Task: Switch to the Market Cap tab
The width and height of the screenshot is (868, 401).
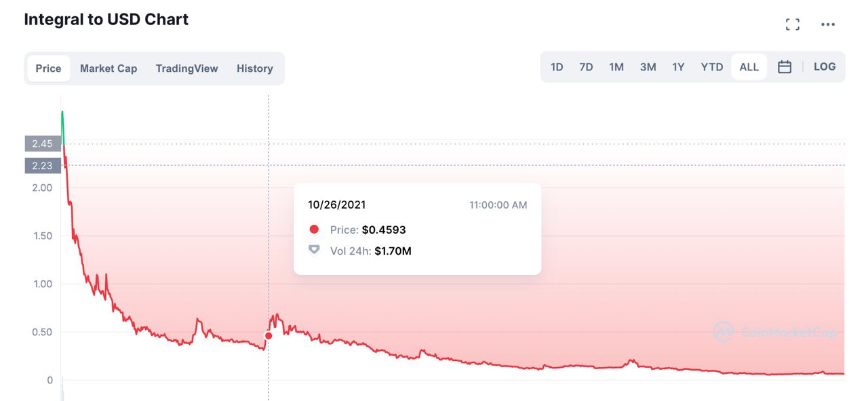Action: point(108,68)
